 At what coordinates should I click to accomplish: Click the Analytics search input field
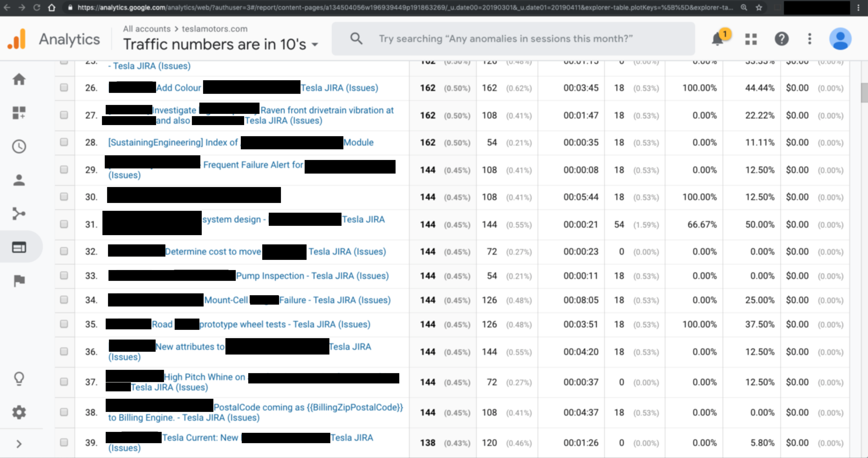pyautogui.click(x=513, y=39)
